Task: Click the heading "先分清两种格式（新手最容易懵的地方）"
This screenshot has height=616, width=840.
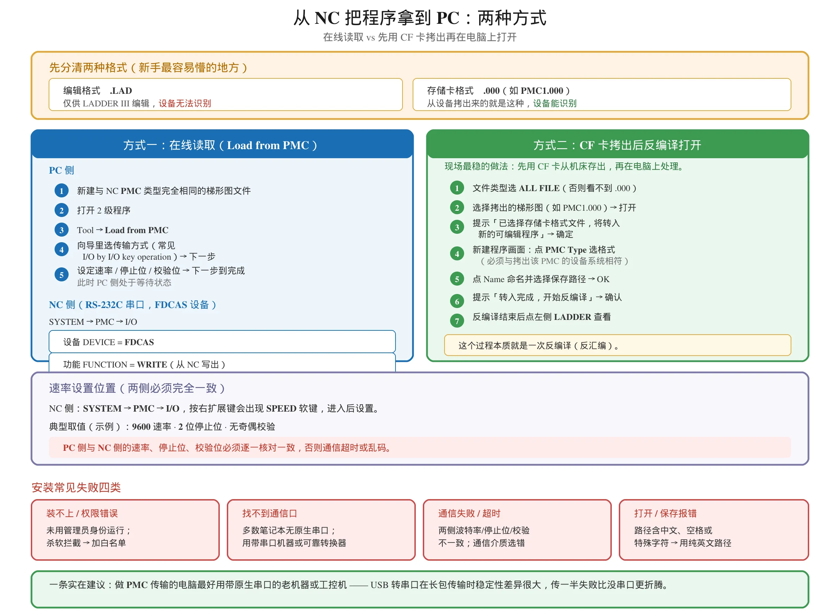Action: [148, 68]
